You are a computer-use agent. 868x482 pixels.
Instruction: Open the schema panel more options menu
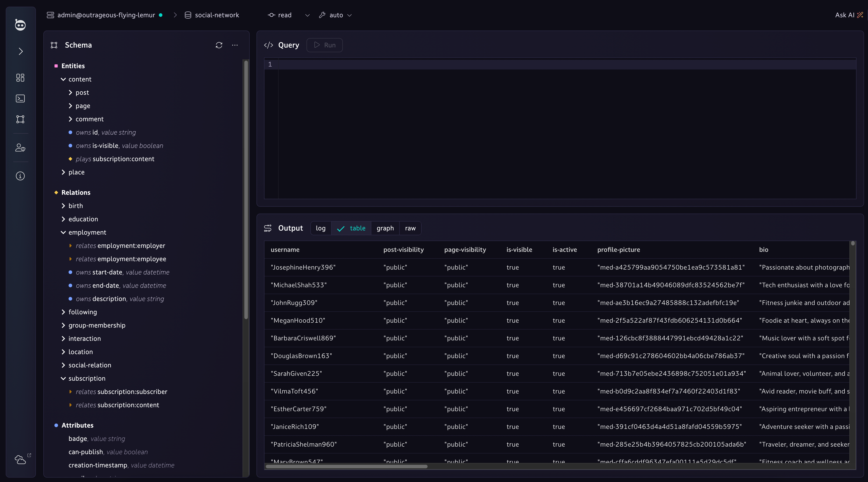pos(235,45)
